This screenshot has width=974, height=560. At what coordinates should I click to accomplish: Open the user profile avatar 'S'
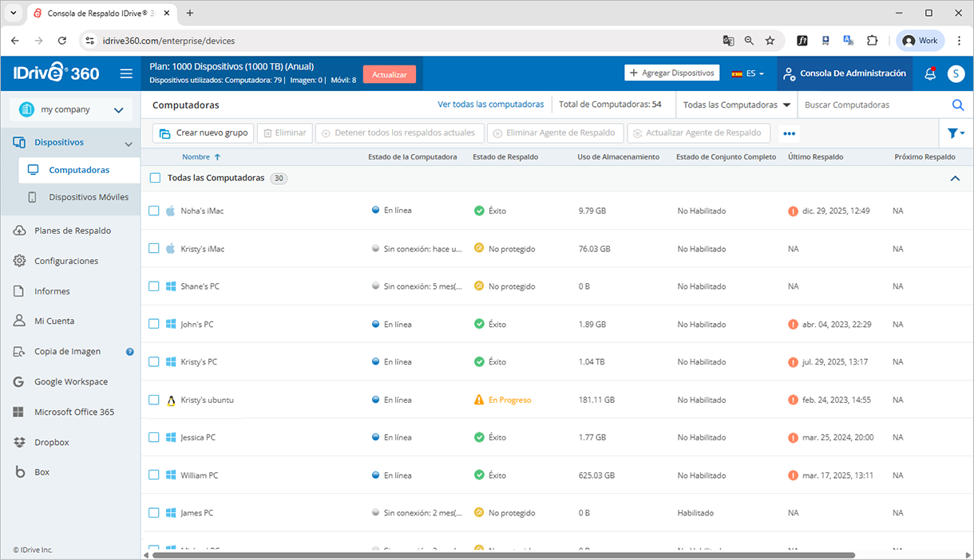(x=956, y=73)
